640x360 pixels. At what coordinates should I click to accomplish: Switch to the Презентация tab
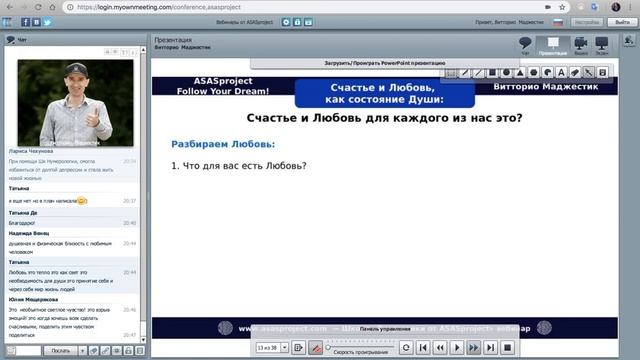point(553,45)
